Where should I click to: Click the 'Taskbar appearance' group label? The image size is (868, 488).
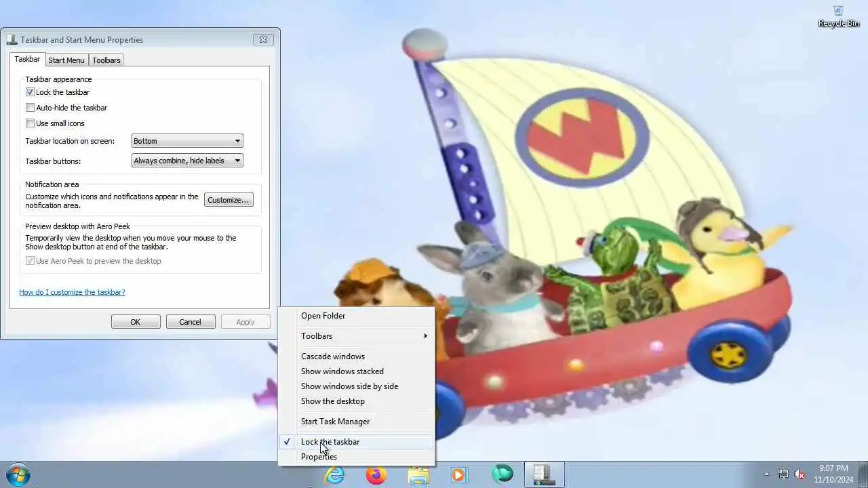point(58,79)
